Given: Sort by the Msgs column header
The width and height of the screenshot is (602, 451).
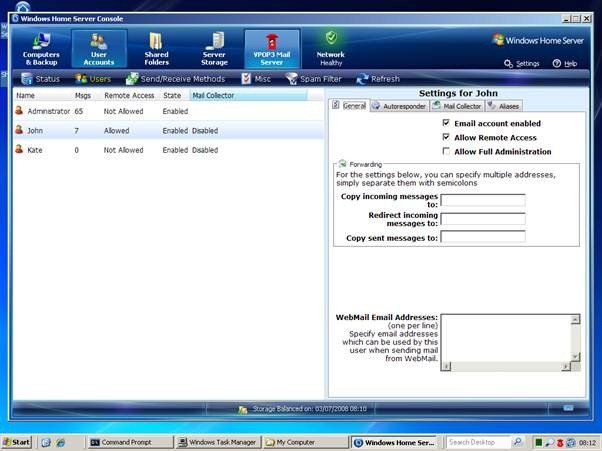Looking at the screenshot, I should [86, 96].
